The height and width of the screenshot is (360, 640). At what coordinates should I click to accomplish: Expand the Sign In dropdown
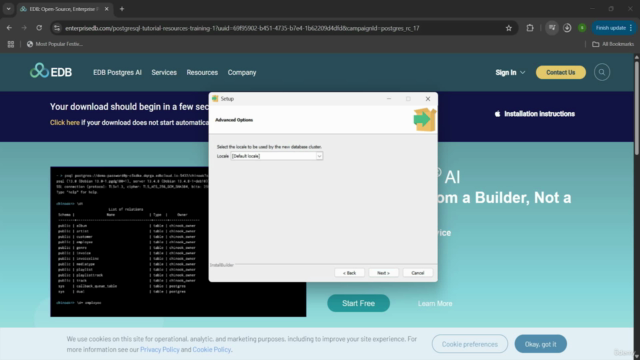[x=510, y=72]
